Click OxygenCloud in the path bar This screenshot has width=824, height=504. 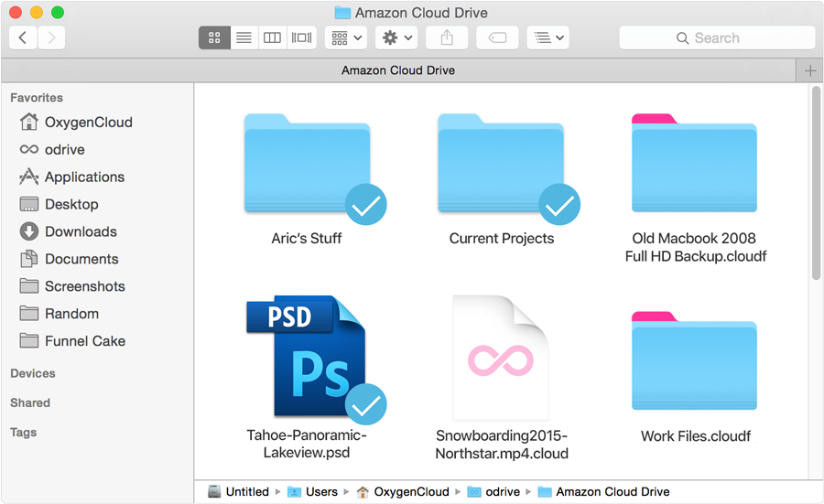point(403,492)
